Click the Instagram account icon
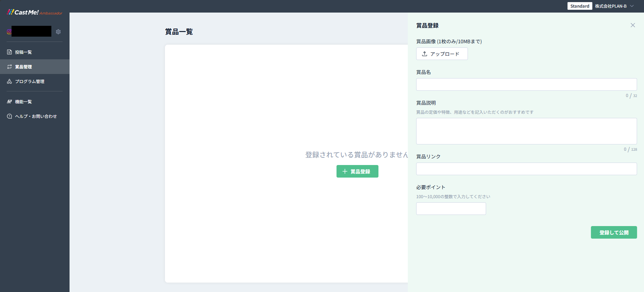Image resolution: width=644 pixels, height=292 pixels. 9,32
